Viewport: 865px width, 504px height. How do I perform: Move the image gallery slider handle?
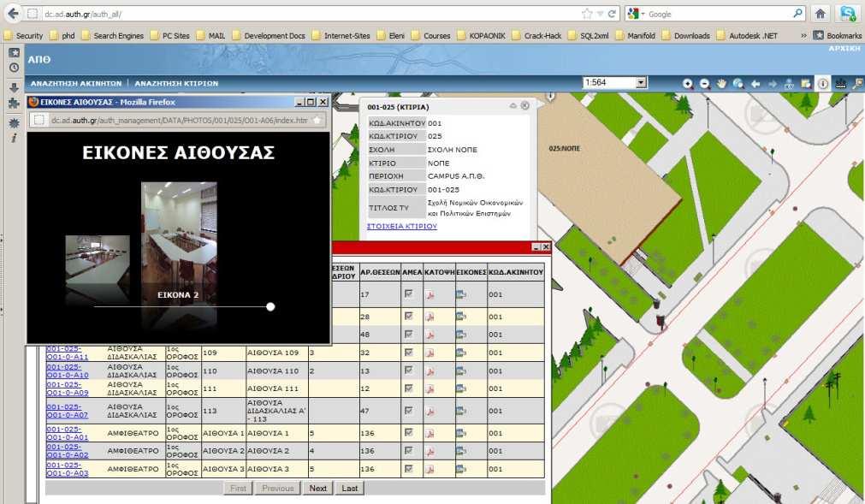click(x=270, y=306)
